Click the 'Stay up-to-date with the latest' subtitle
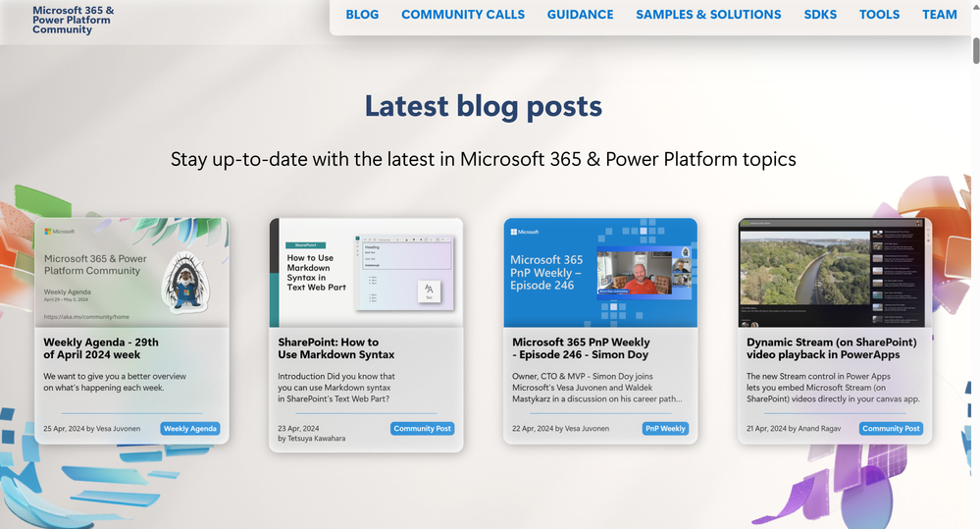This screenshot has height=529, width=980. 483,159
